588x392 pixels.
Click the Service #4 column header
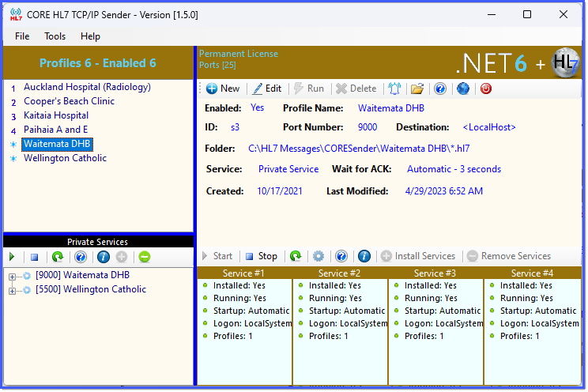pos(533,273)
